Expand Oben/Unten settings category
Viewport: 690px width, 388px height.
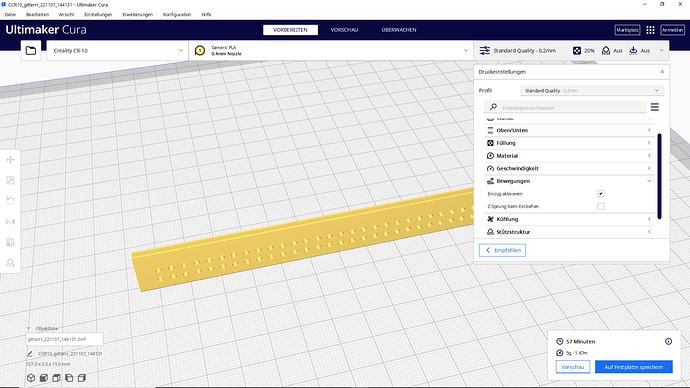pos(569,130)
